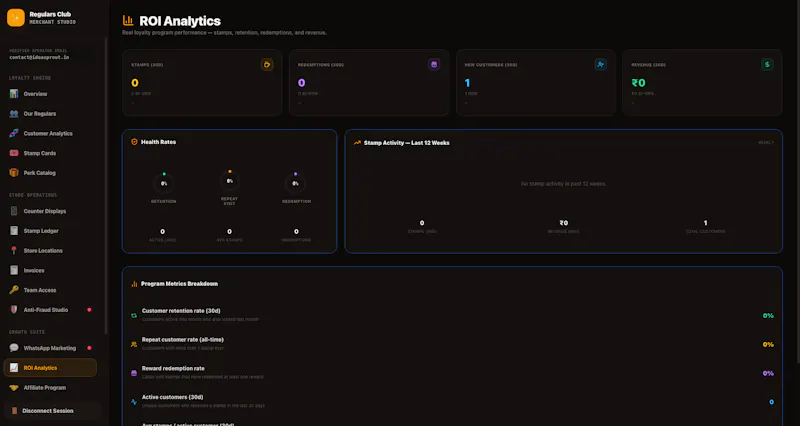The width and height of the screenshot is (800, 426).
Task: Open WhatsApp Marketing chat icon
Action: [14, 348]
